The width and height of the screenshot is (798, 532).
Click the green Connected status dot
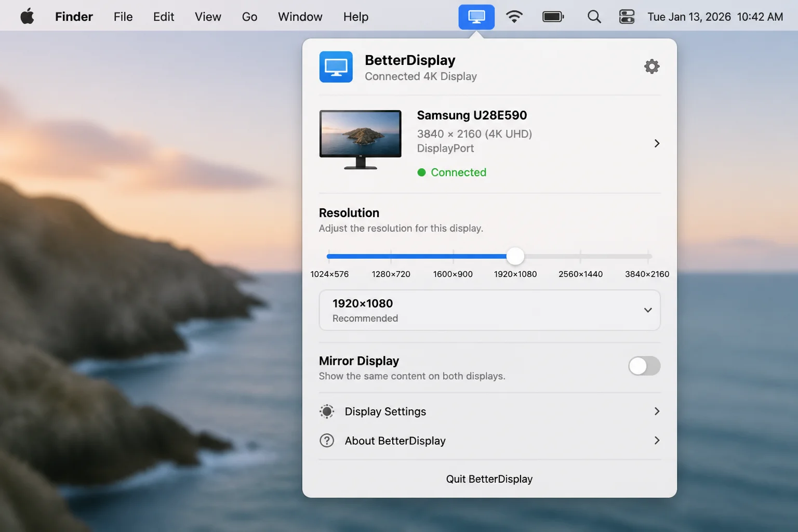pos(421,172)
